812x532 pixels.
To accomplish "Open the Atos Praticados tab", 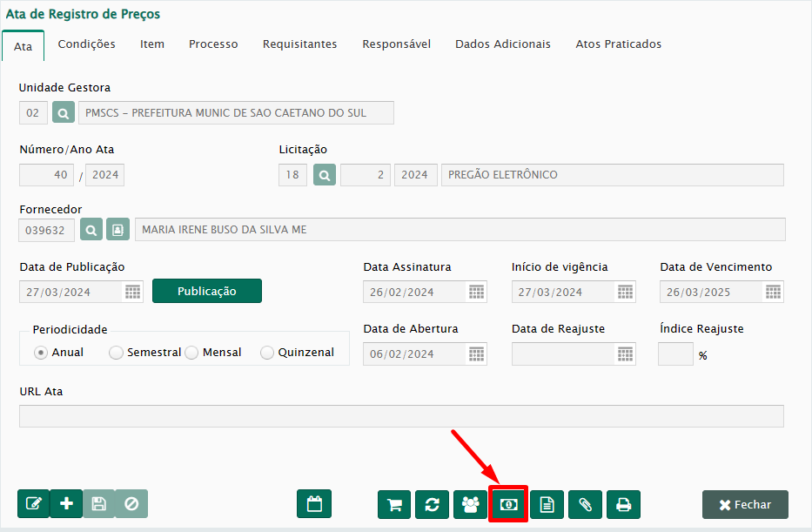I will [x=618, y=44].
